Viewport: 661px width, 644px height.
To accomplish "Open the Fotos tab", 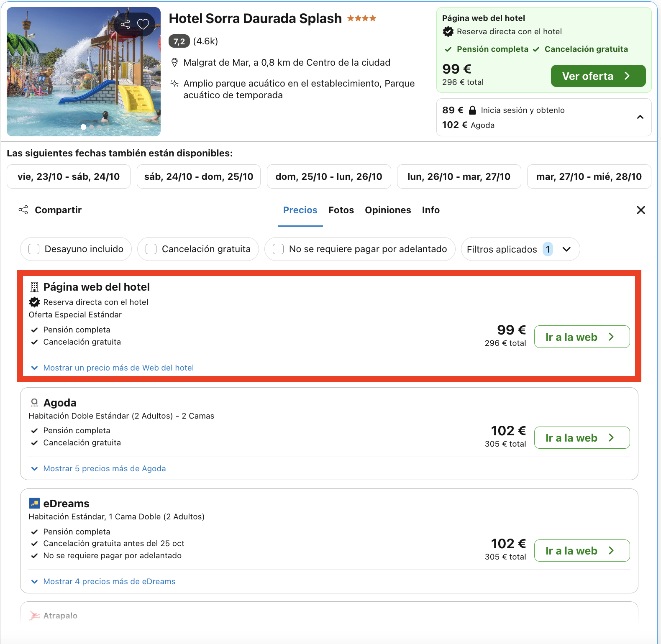I will click(x=341, y=210).
